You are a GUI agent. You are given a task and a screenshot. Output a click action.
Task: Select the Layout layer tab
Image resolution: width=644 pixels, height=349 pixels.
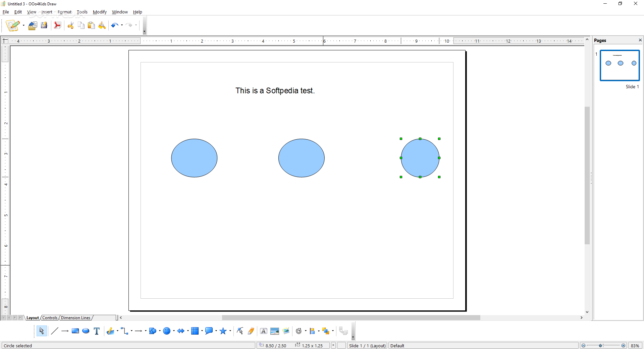[x=33, y=318]
